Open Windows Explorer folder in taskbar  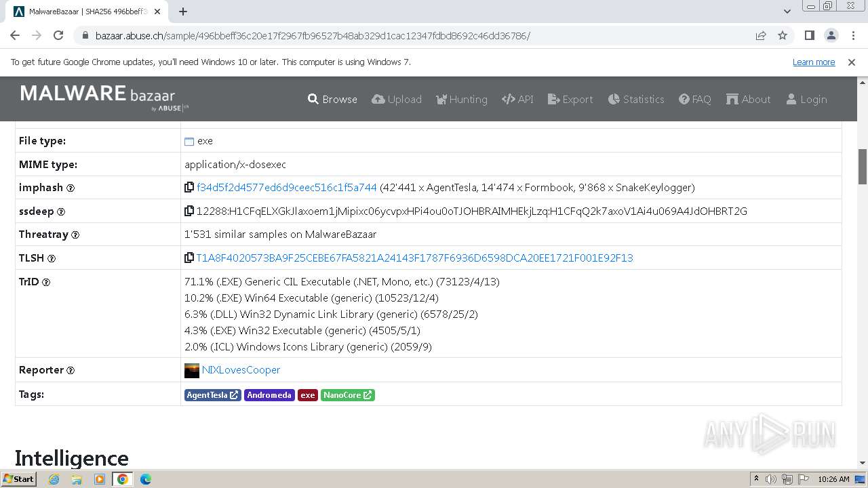[x=77, y=479]
